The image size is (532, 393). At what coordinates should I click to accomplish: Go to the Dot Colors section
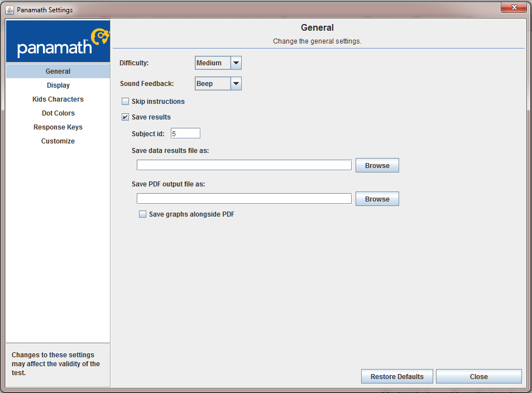[58, 113]
